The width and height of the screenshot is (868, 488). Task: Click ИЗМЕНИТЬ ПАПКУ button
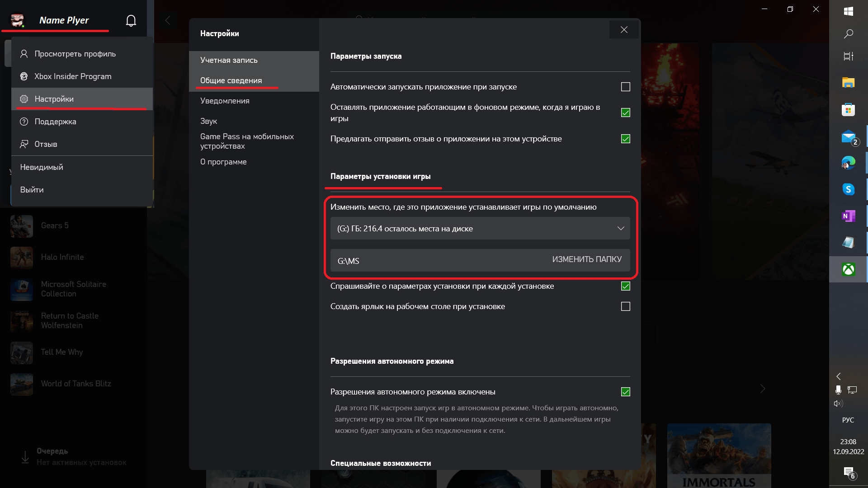pos(587,259)
